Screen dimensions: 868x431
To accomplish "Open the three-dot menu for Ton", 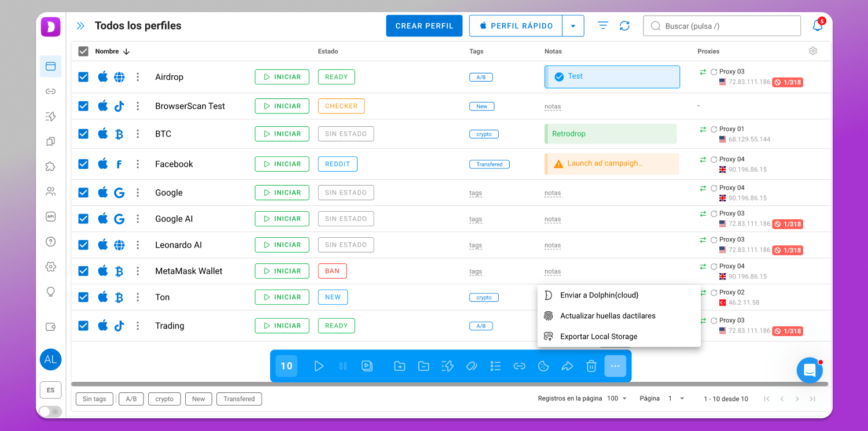I will [x=138, y=297].
